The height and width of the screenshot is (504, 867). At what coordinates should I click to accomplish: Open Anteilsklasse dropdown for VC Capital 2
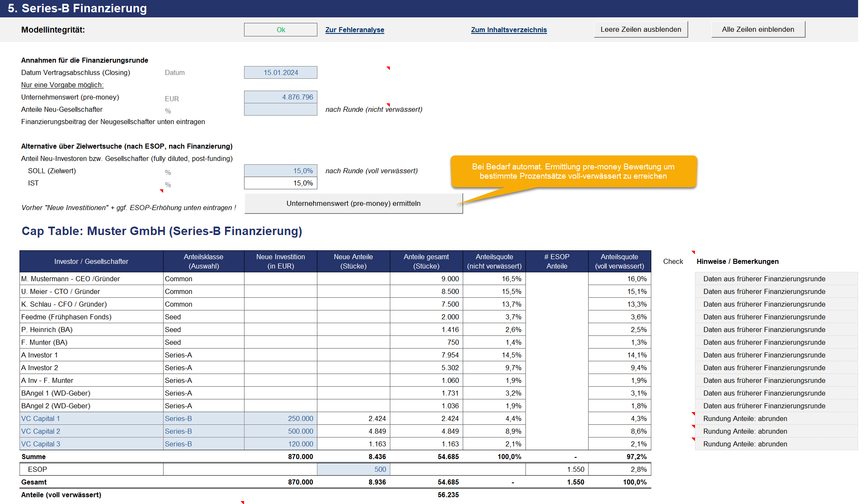point(203,431)
